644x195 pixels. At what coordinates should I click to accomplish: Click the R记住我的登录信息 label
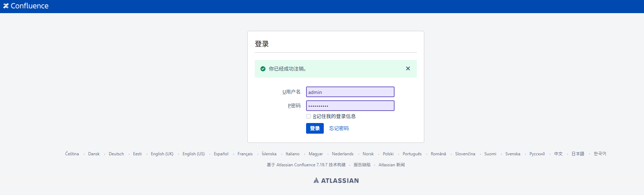tap(334, 116)
